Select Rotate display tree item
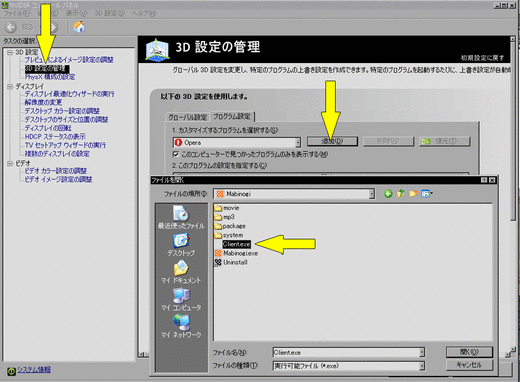This screenshot has height=382, width=520. point(48,128)
